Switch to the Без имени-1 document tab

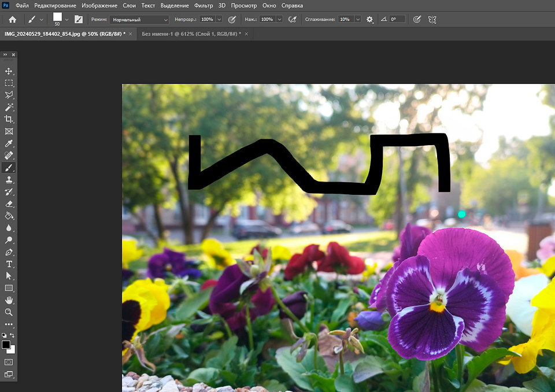191,34
